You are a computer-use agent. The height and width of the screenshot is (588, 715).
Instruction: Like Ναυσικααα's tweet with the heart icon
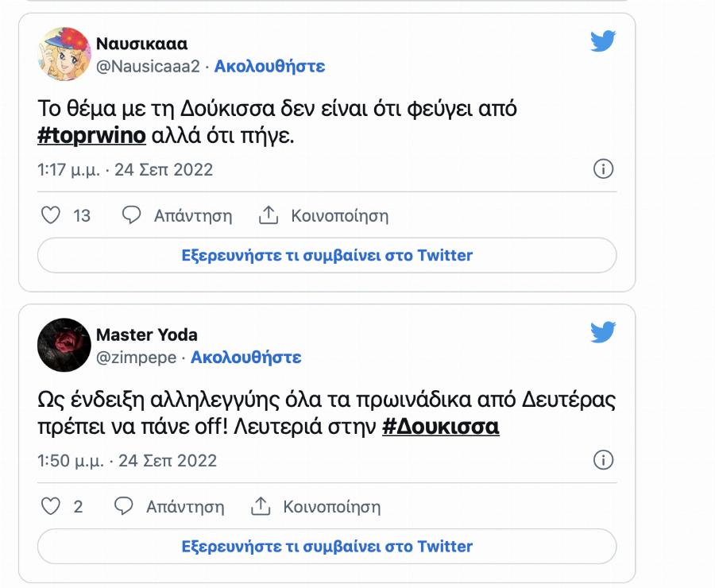click(x=52, y=215)
